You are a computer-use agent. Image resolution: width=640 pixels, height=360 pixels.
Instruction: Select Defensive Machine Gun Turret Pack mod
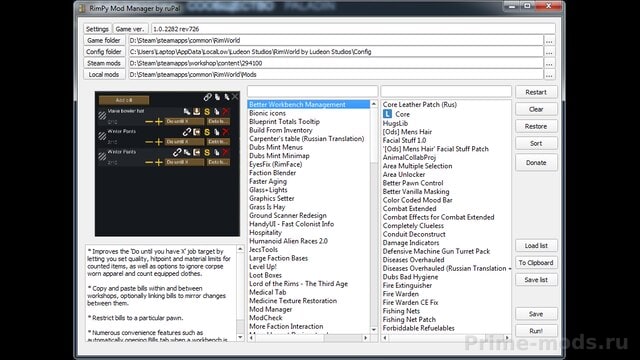436,251
